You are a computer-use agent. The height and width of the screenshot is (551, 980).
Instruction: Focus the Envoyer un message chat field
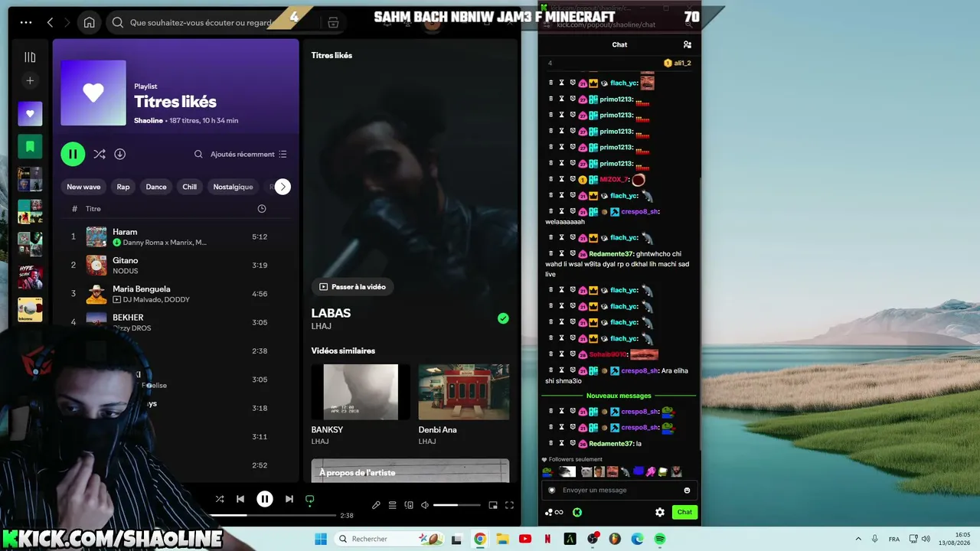tap(619, 490)
